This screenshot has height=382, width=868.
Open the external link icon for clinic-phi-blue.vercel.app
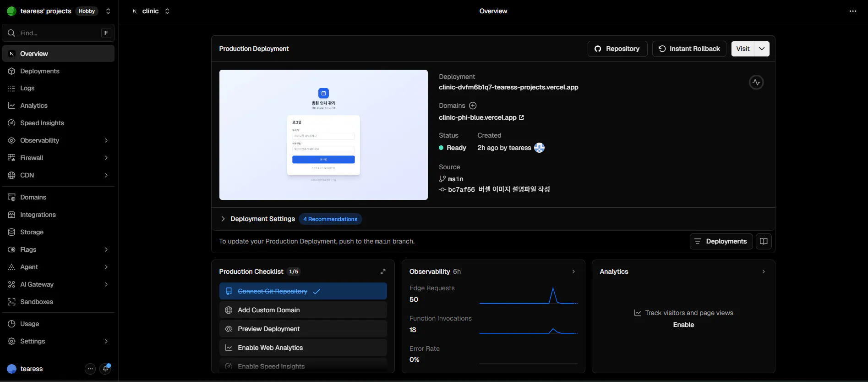click(x=521, y=117)
